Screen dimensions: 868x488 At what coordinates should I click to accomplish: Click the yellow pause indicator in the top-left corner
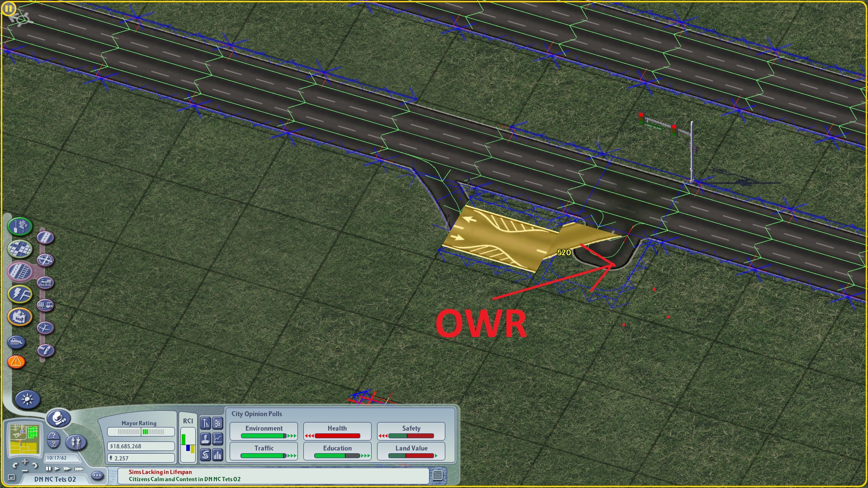point(9,8)
